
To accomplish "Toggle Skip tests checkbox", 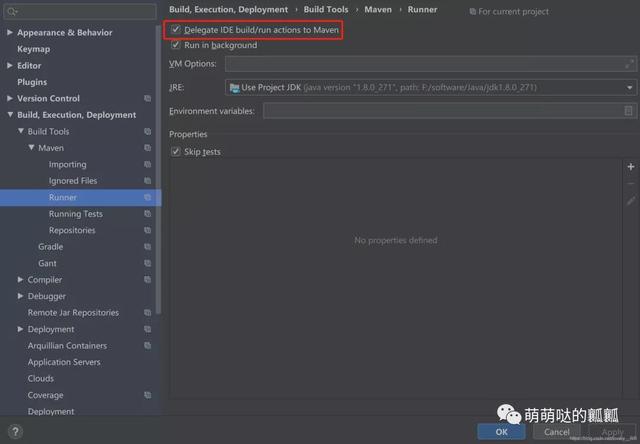I will click(176, 151).
